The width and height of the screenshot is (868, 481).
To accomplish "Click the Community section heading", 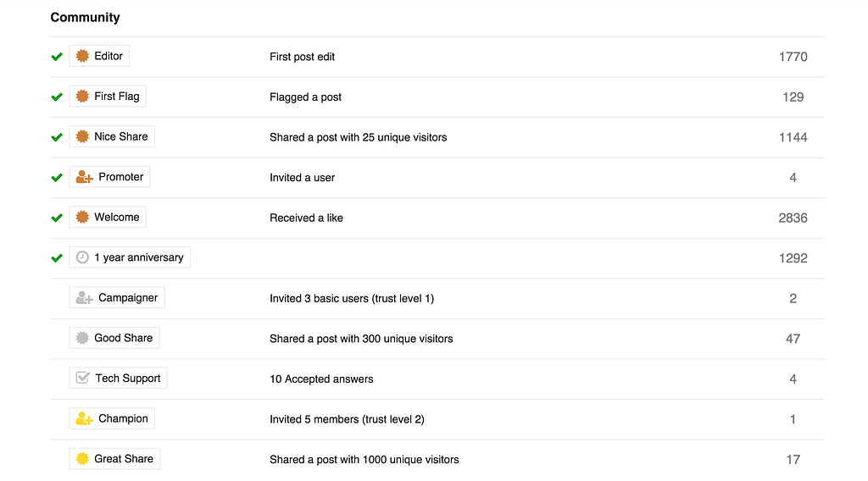I will pyautogui.click(x=86, y=18).
